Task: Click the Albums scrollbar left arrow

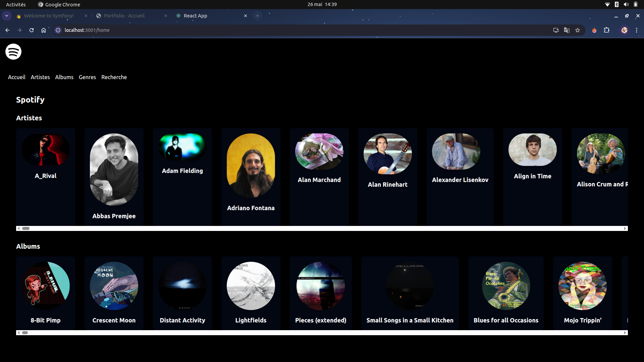Action: click(x=19, y=333)
